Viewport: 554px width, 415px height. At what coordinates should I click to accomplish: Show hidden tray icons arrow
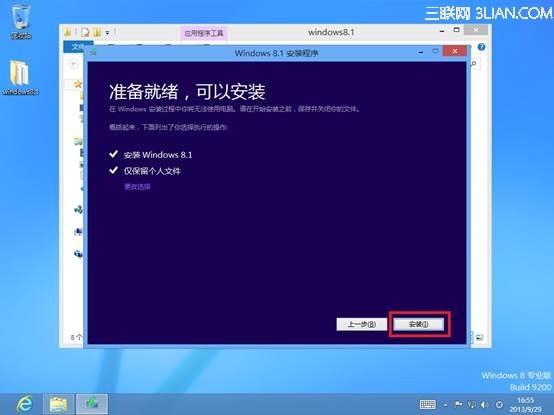click(446, 405)
